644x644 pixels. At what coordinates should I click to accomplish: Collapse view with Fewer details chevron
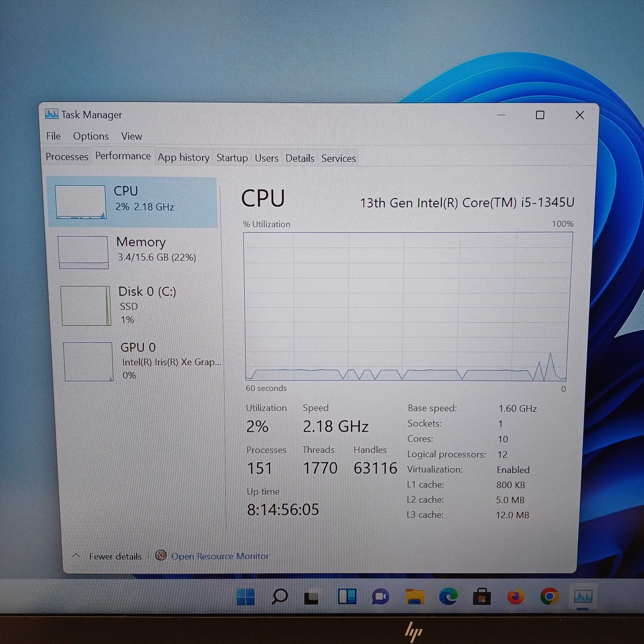(x=76, y=556)
